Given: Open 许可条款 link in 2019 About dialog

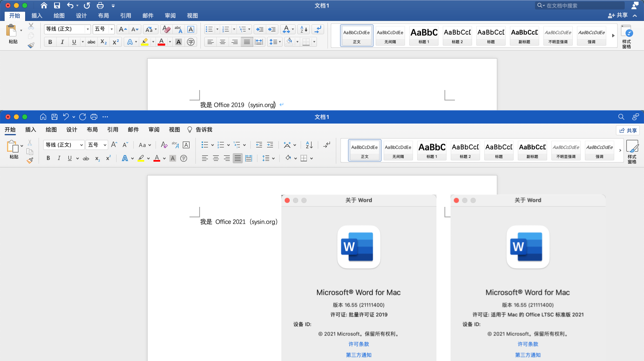Looking at the screenshot, I should (359, 344).
